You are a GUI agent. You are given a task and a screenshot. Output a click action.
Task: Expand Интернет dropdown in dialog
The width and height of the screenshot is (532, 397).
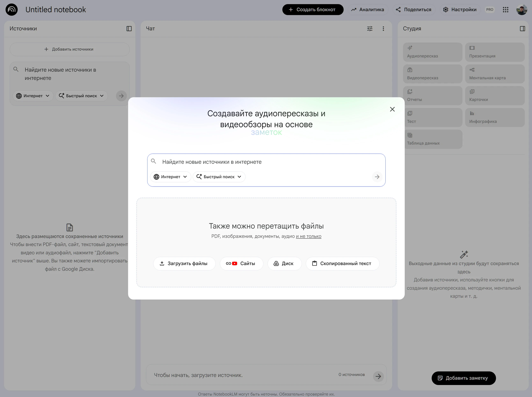(170, 177)
